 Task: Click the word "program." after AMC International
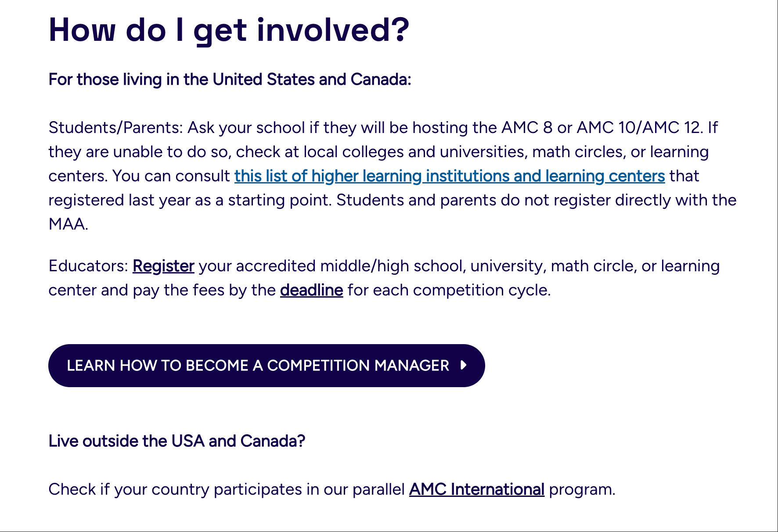tap(582, 489)
